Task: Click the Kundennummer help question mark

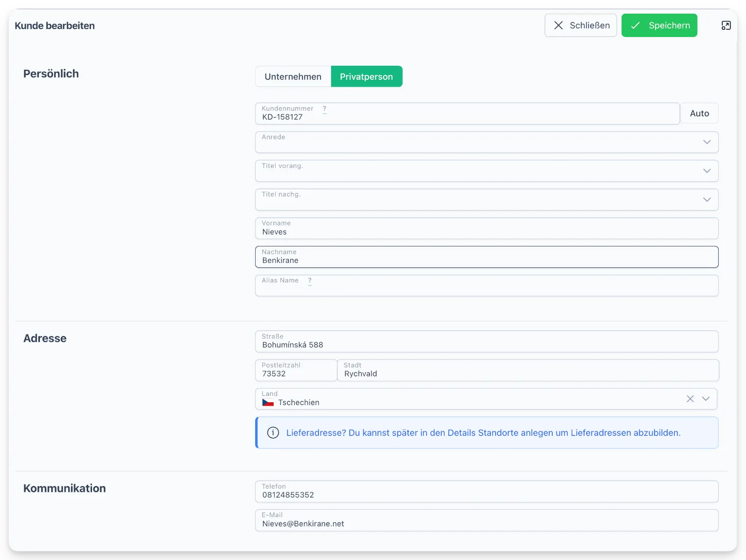Action: 325,109
